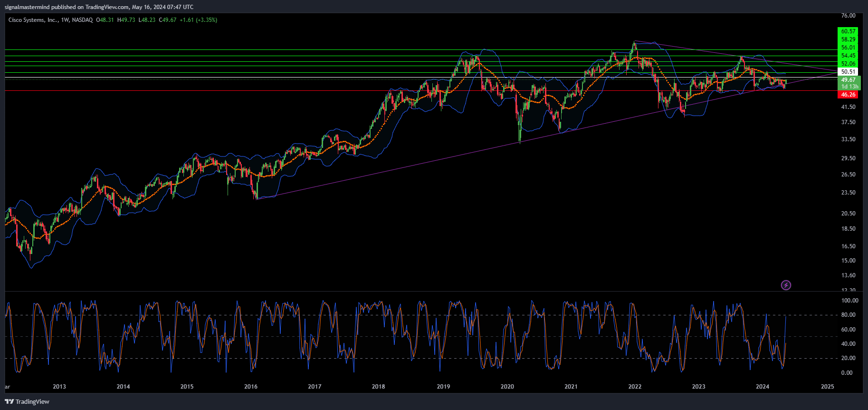Click the oscillator 100.00 axis value
868x410 pixels.
[849, 301]
